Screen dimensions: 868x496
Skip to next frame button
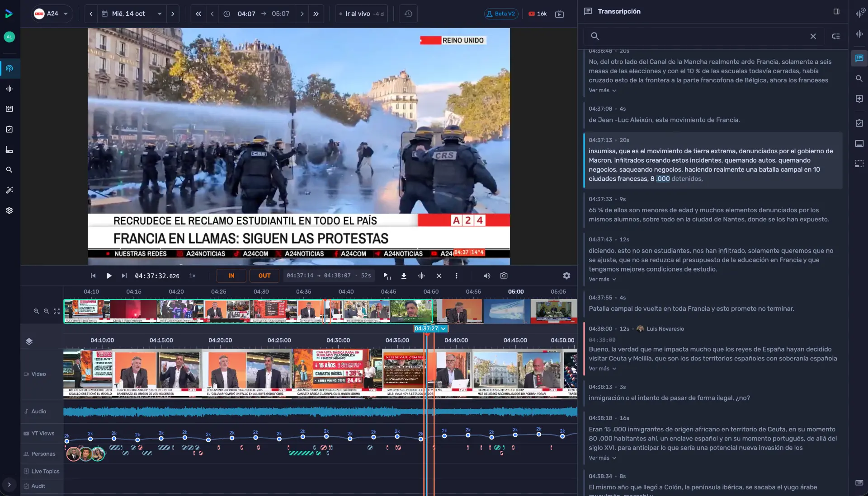[x=124, y=276]
